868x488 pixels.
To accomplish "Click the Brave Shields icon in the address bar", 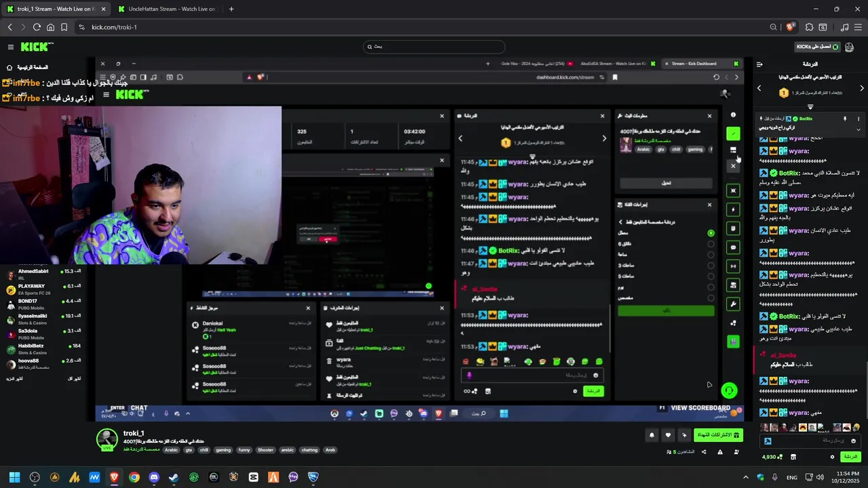I will [790, 27].
